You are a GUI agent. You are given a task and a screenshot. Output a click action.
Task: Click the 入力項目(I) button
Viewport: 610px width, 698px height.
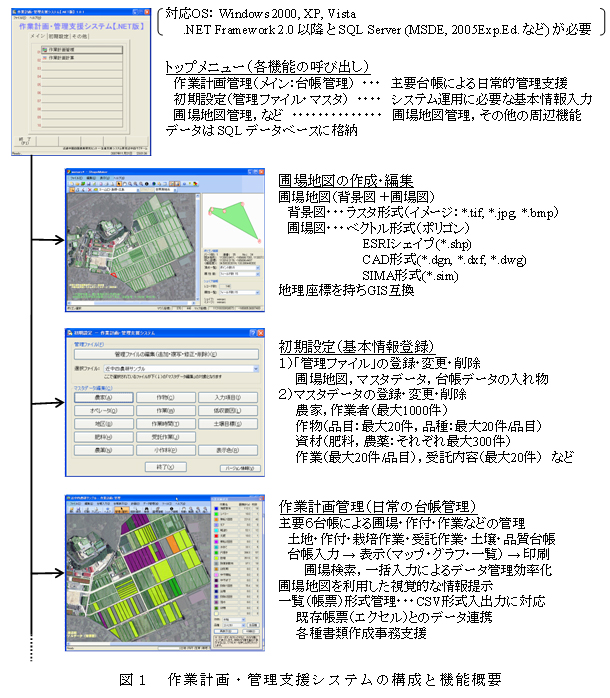[228, 398]
